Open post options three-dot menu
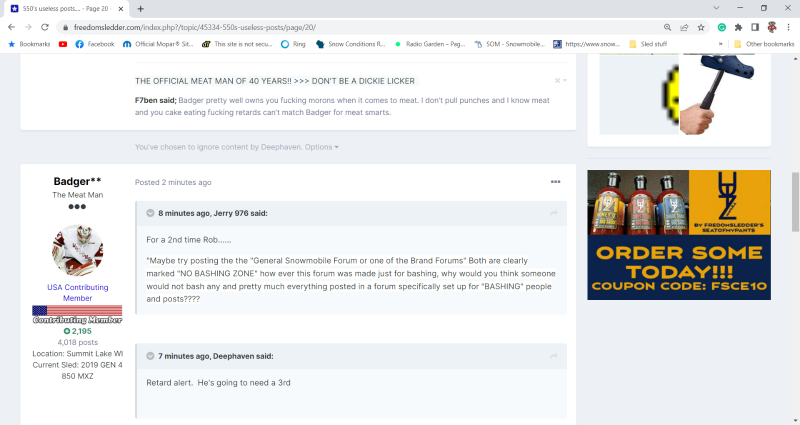This screenshot has width=800, height=425. pos(556,182)
